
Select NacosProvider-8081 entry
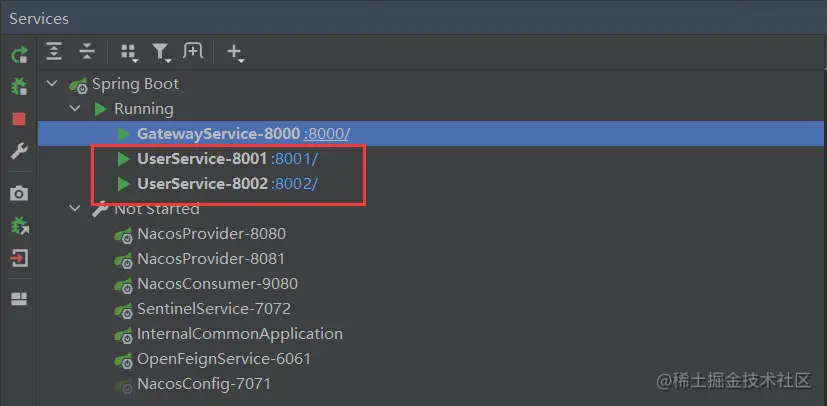click(211, 259)
